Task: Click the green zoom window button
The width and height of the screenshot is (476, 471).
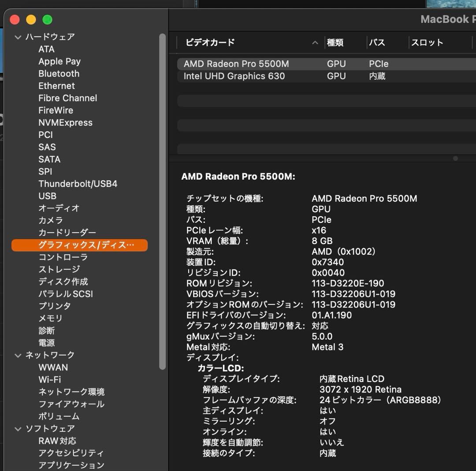Action: tap(47, 19)
